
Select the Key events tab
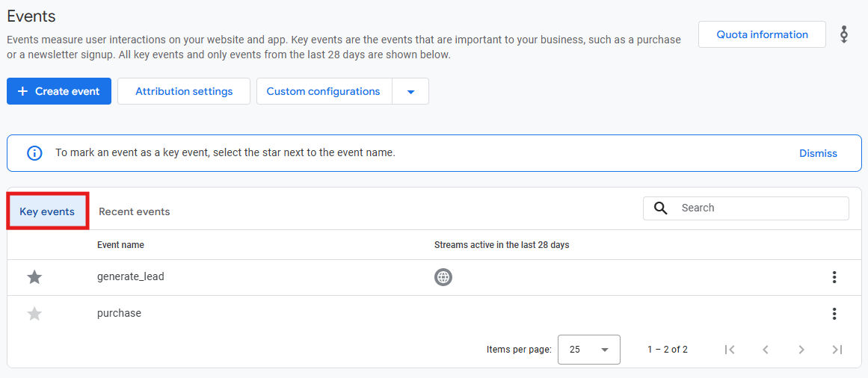(x=47, y=211)
